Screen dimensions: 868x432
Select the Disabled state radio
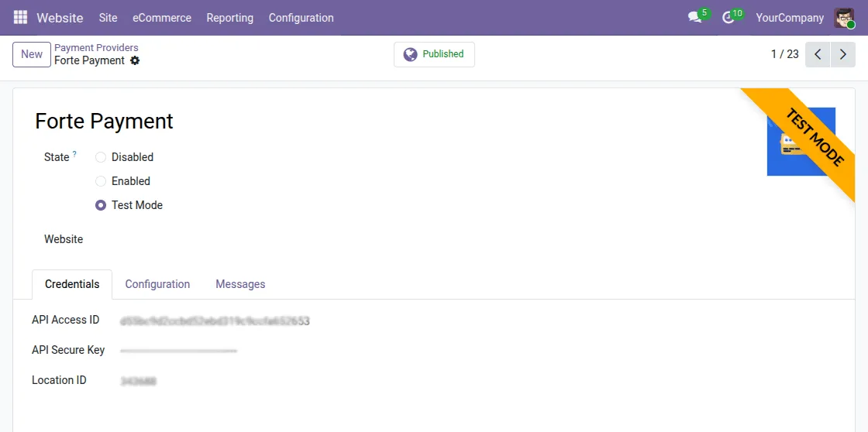pos(100,157)
